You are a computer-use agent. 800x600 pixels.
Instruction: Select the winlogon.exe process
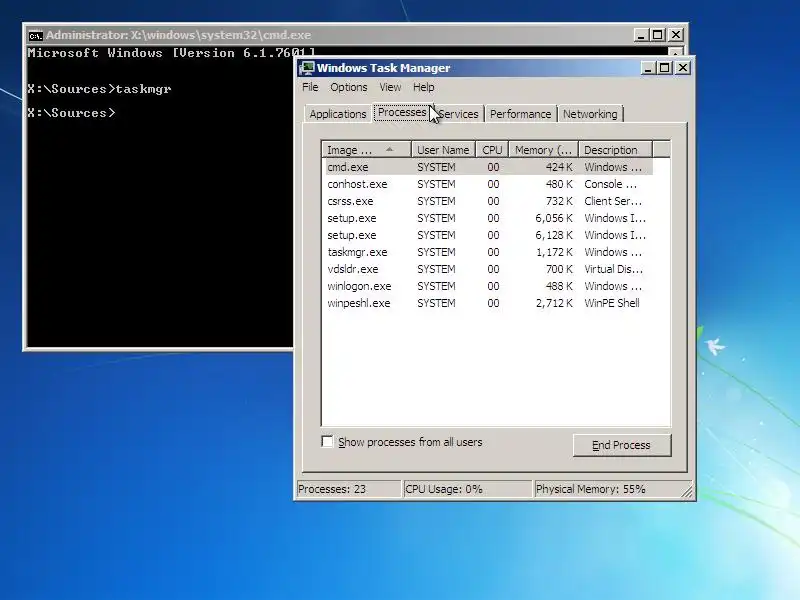click(x=489, y=286)
